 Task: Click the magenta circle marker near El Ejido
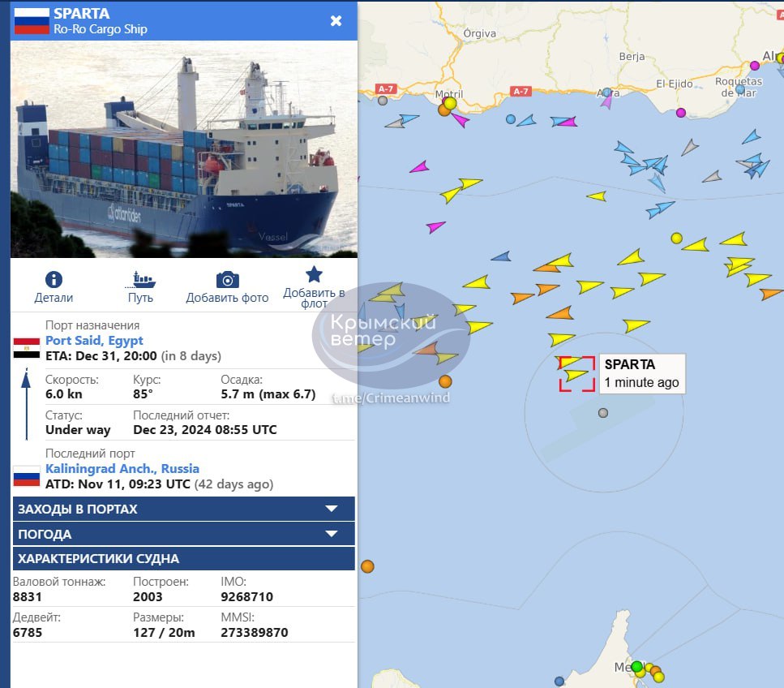point(680,113)
